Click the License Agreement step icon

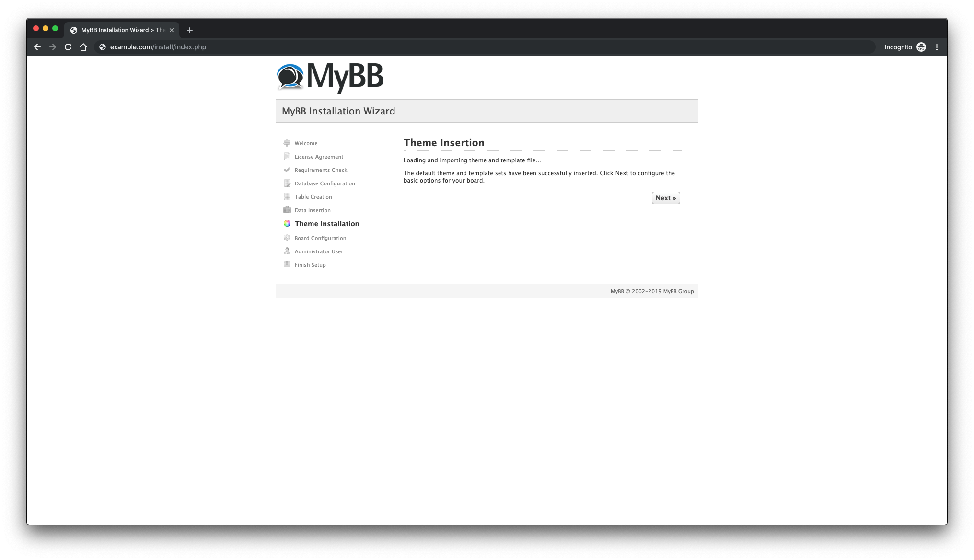[287, 156]
